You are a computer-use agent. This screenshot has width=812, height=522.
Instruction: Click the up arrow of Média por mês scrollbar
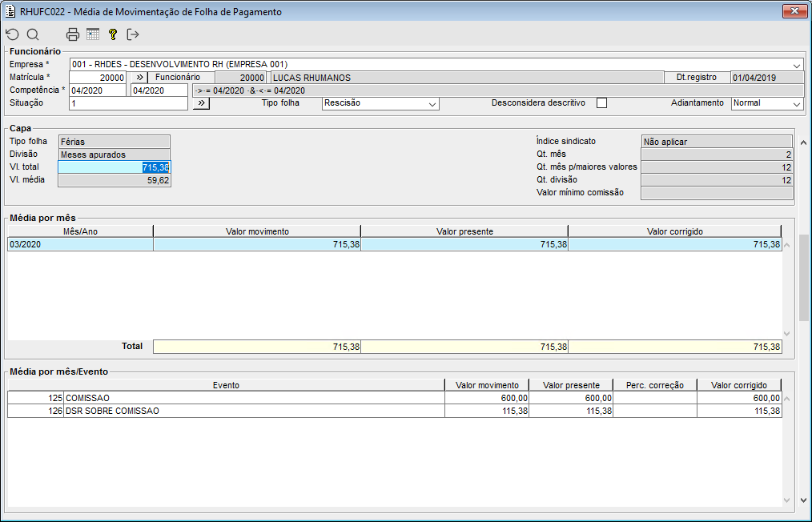(787, 245)
